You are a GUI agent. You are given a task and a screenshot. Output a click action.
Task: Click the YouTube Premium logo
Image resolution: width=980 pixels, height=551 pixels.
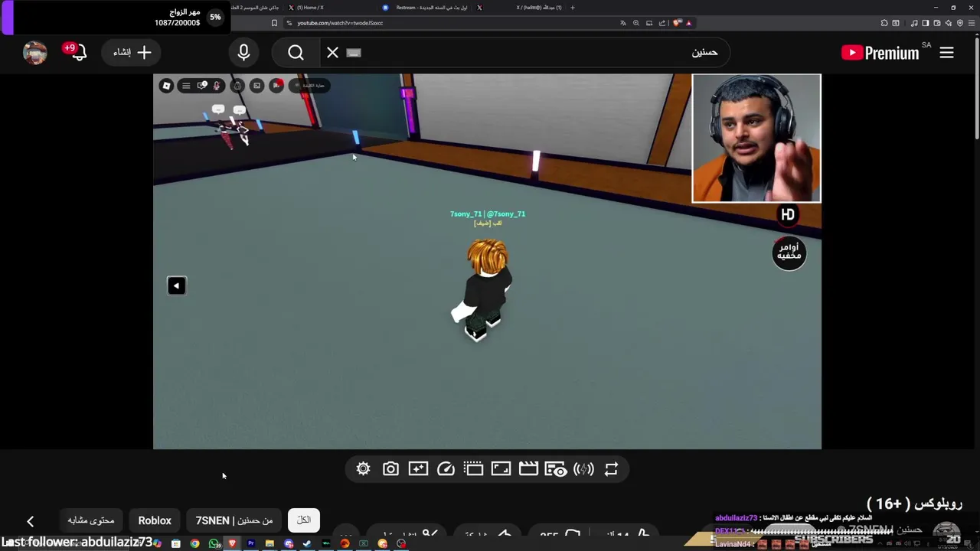point(880,53)
